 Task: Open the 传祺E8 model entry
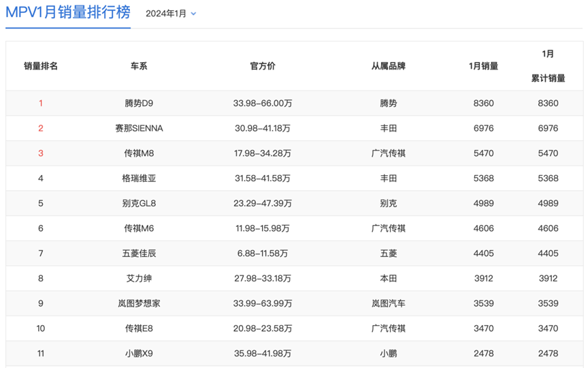139,328
